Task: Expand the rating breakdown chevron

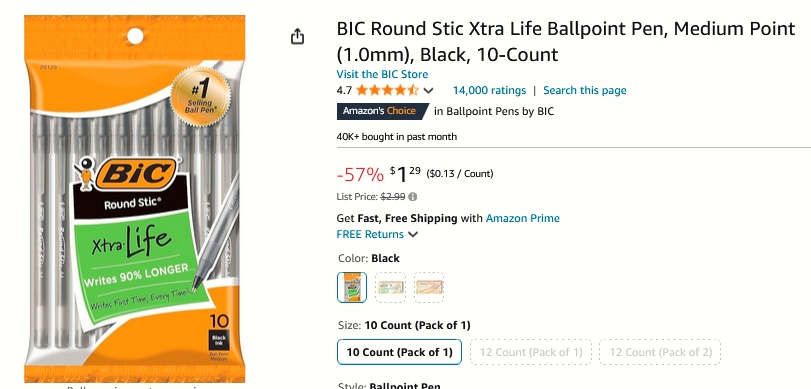Action: coord(428,91)
